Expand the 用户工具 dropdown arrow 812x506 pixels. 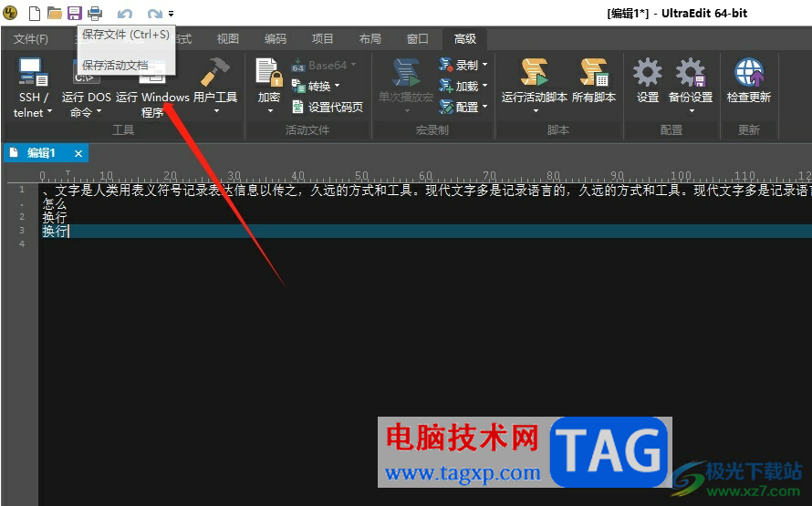216,111
